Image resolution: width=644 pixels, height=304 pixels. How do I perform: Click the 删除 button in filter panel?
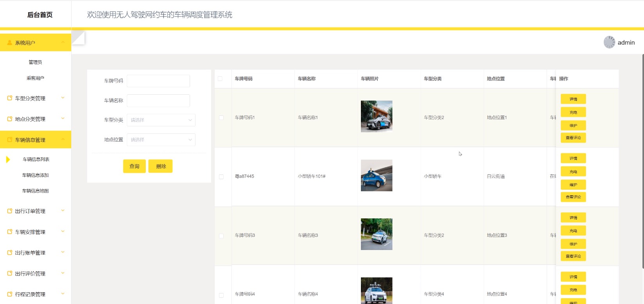tap(161, 166)
